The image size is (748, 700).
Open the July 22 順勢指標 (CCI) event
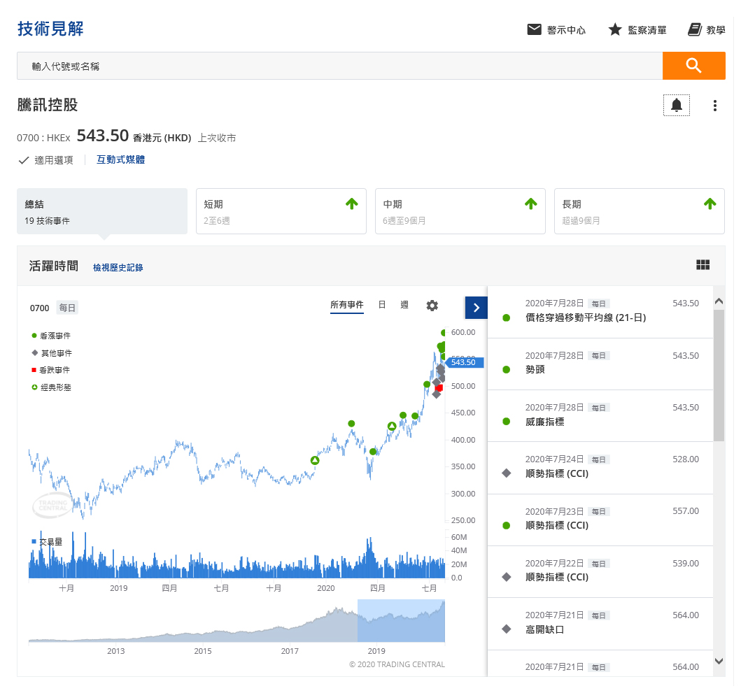[x=600, y=572]
